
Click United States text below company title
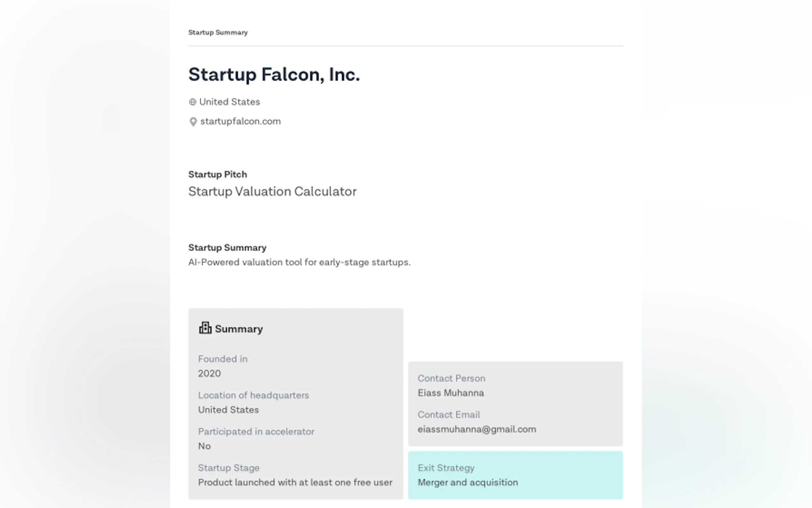(230, 102)
